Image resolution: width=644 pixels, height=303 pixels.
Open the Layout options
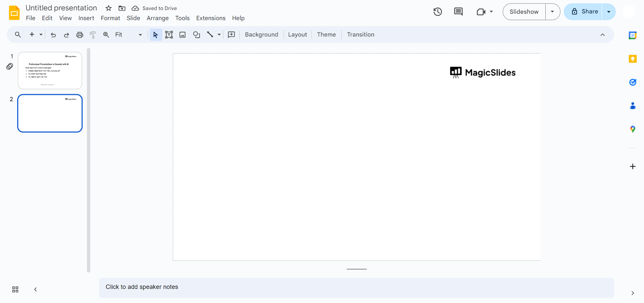coord(297,35)
